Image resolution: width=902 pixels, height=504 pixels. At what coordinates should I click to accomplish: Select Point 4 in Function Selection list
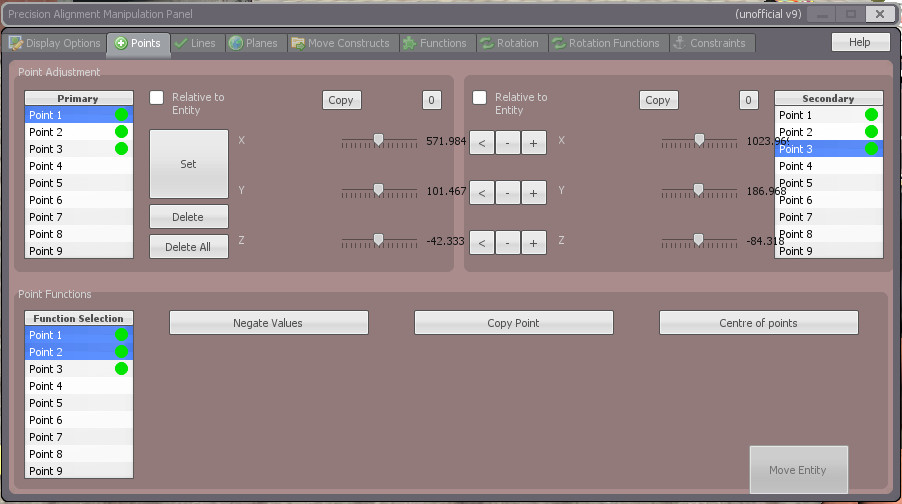pyautogui.click(x=79, y=386)
